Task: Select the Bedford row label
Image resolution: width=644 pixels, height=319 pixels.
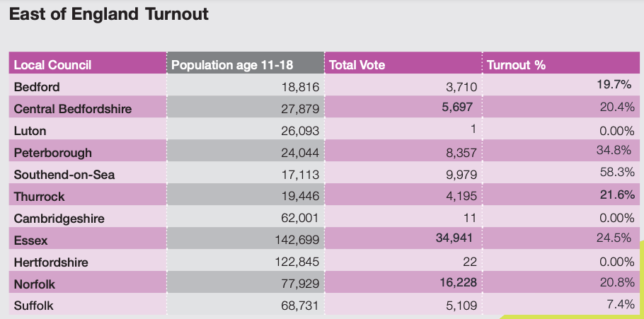Action: [37, 87]
